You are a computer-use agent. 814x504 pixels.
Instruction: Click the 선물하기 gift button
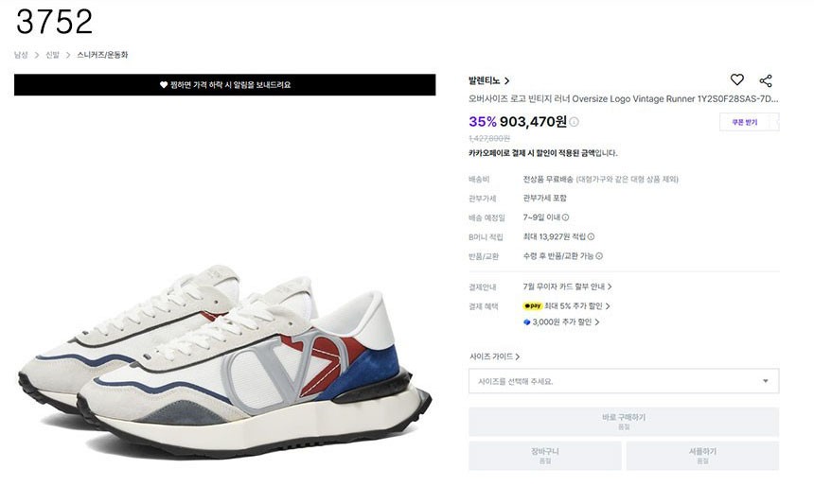coord(702,456)
